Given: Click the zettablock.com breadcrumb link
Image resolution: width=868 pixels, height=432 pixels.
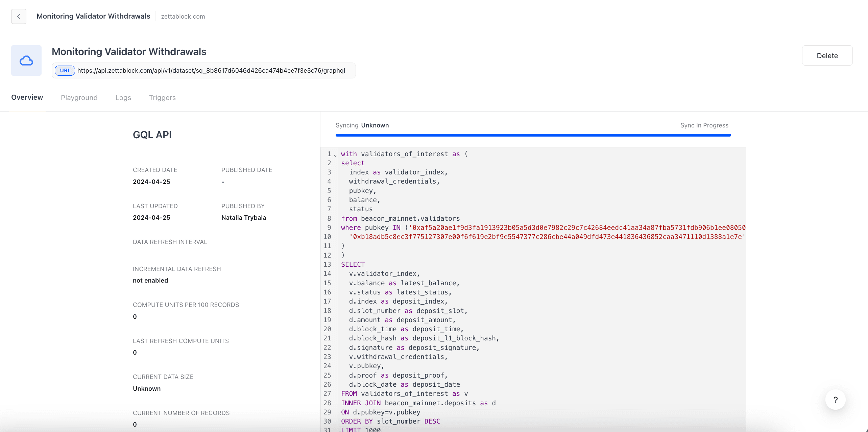Looking at the screenshot, I should 183,17.
